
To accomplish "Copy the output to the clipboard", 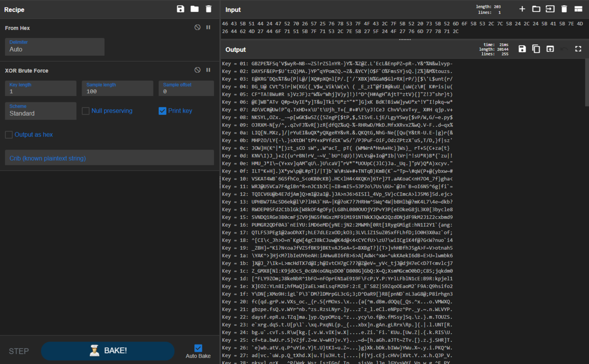I will pyautogui.click(x=536, y=49).
